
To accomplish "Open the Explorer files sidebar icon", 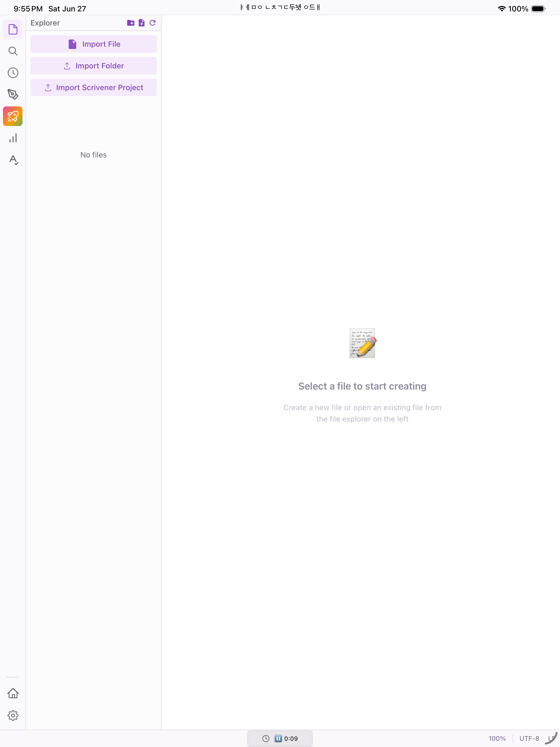I will tap(13, 29).
